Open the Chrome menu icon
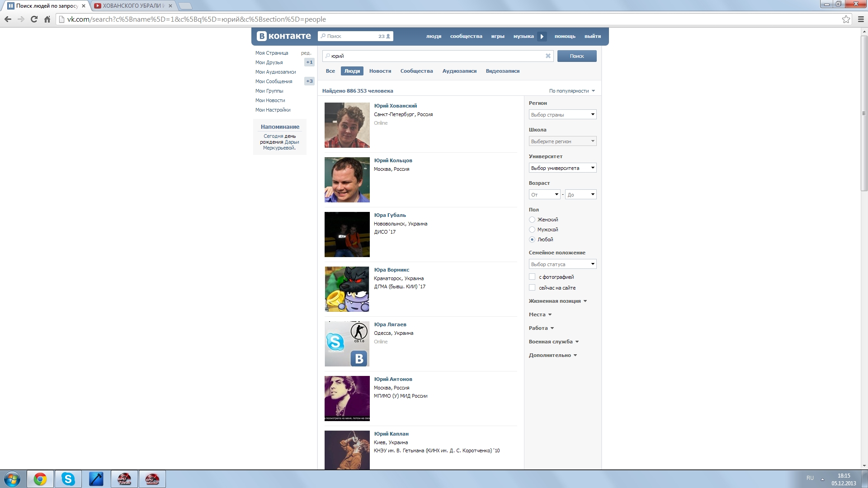Image resolution: width=868 pixels, height=488 pixels. pos(861,19)
